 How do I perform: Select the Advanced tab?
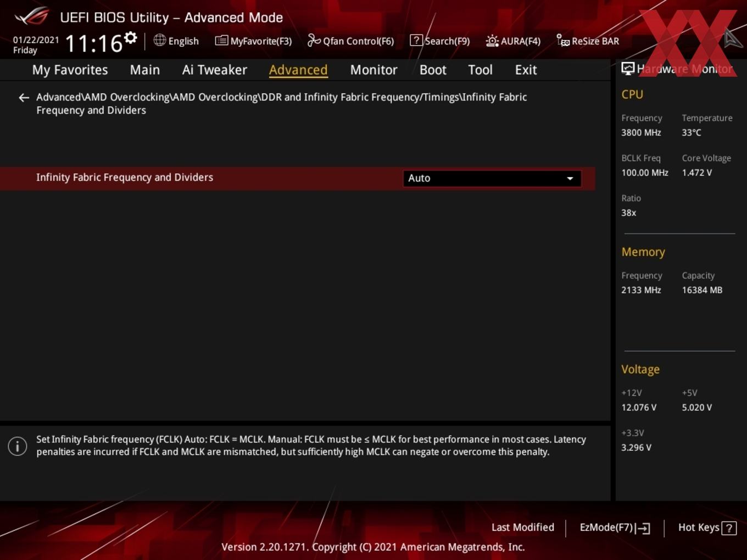(298, 70)
